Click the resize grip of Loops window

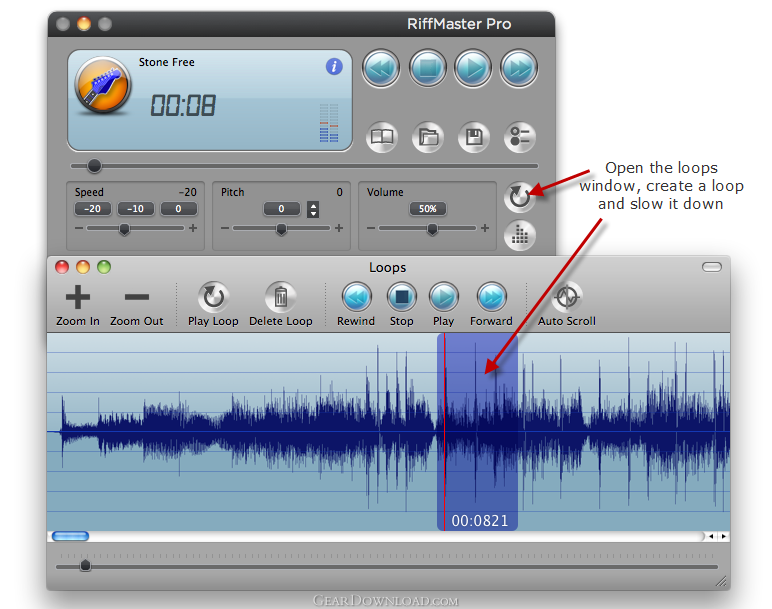pyautogui.click(x=721, y=581)
